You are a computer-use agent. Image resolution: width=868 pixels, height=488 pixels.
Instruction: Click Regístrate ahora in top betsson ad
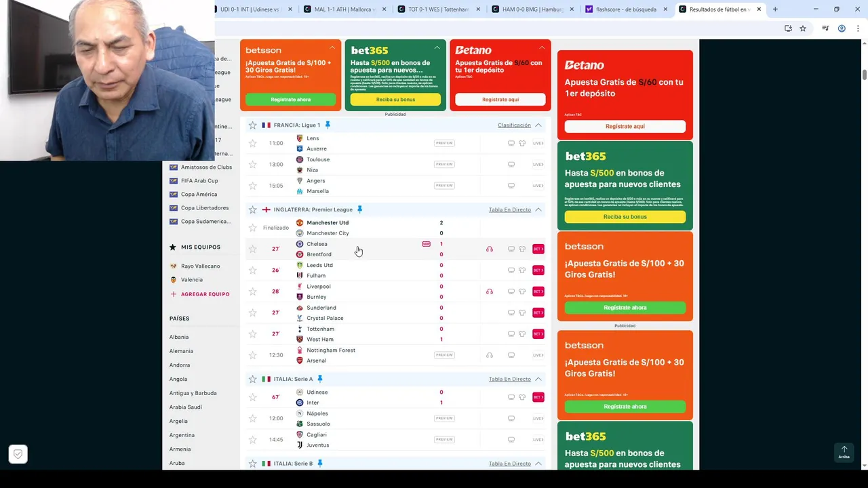click(290, 100)
